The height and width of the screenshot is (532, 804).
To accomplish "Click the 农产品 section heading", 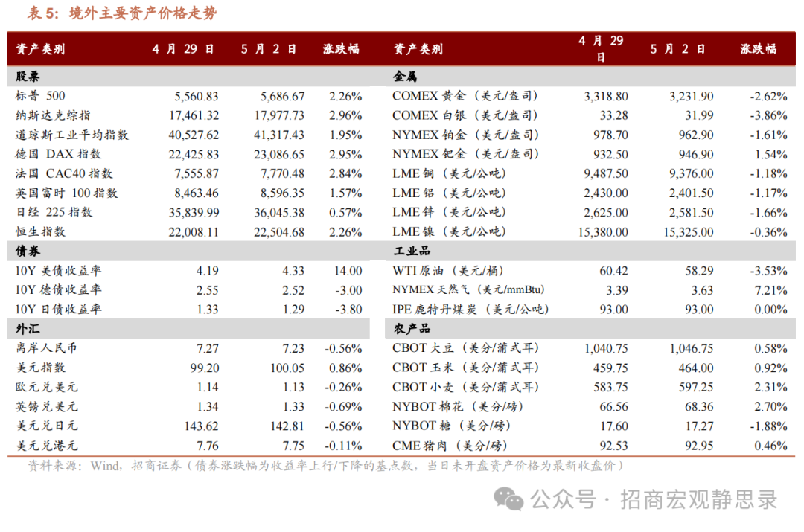I will tap(412, 329).
